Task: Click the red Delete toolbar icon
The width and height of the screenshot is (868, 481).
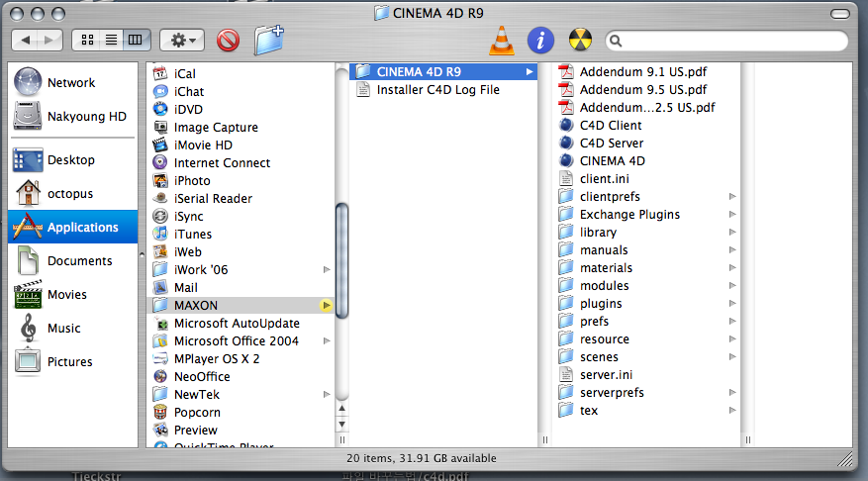Action: 228,40
